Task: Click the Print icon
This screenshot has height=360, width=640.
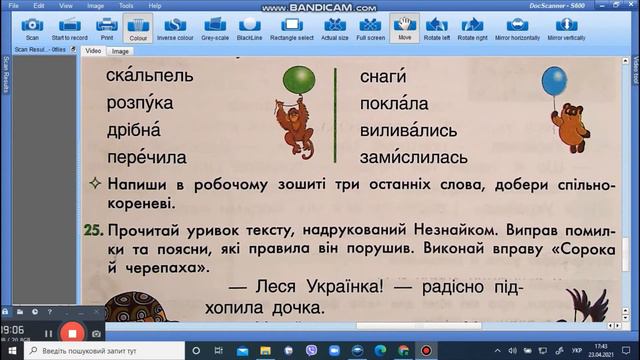Action: coord(107,25)
